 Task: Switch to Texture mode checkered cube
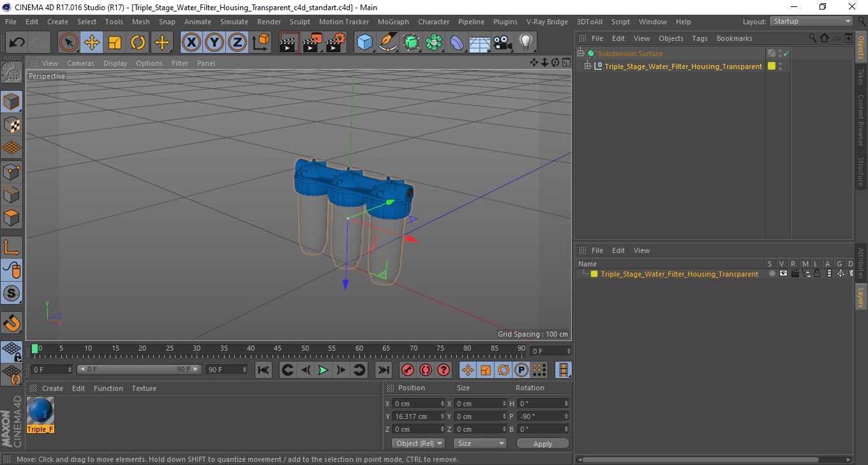pyautogui.click(x=11, y=125)
